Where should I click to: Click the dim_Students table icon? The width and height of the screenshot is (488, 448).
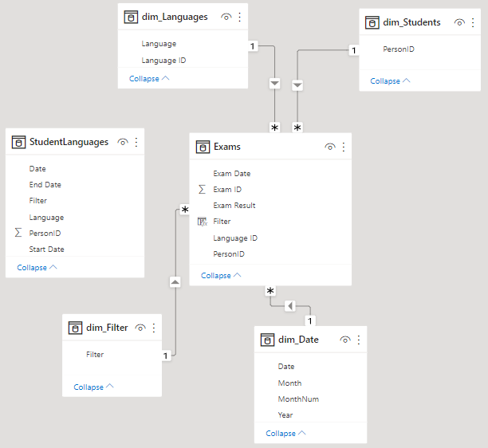point(372,22)
